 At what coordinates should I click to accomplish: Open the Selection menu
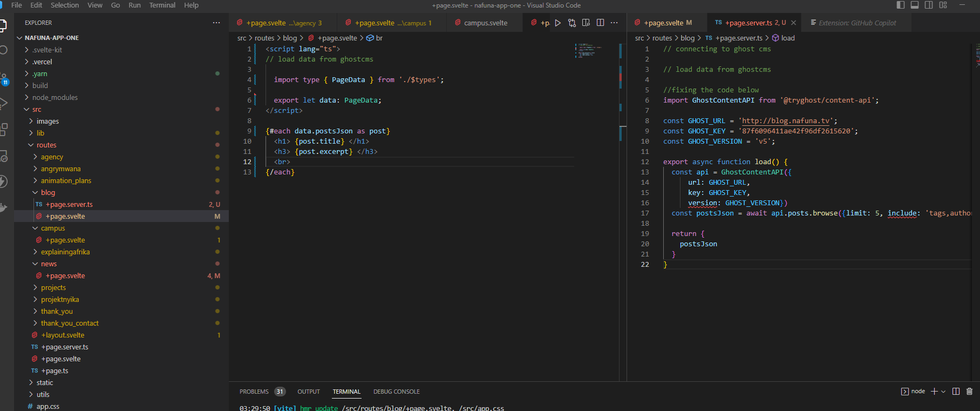click(65, 5)
